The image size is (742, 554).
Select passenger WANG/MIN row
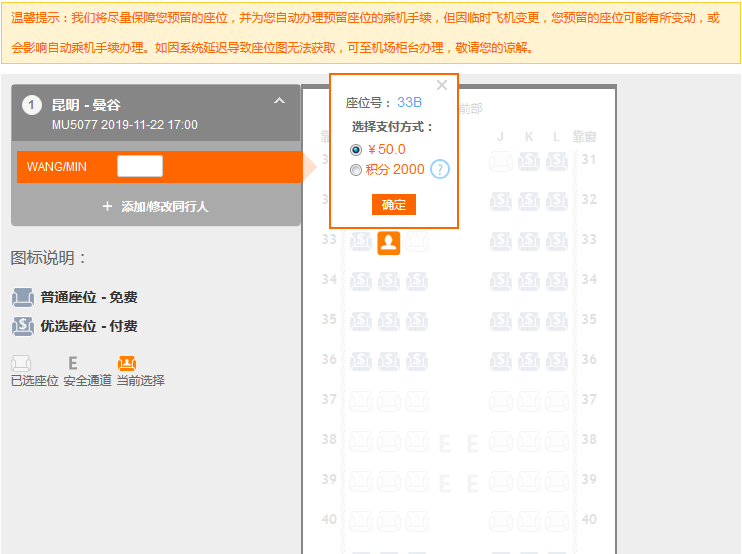(57, 167)
